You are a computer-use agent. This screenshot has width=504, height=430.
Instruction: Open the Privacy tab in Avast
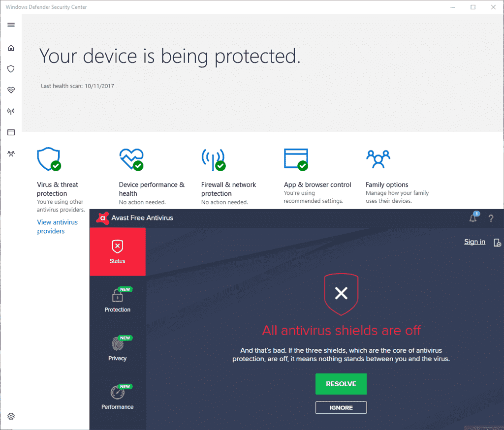pyautogui.click(x=118, y=348)
